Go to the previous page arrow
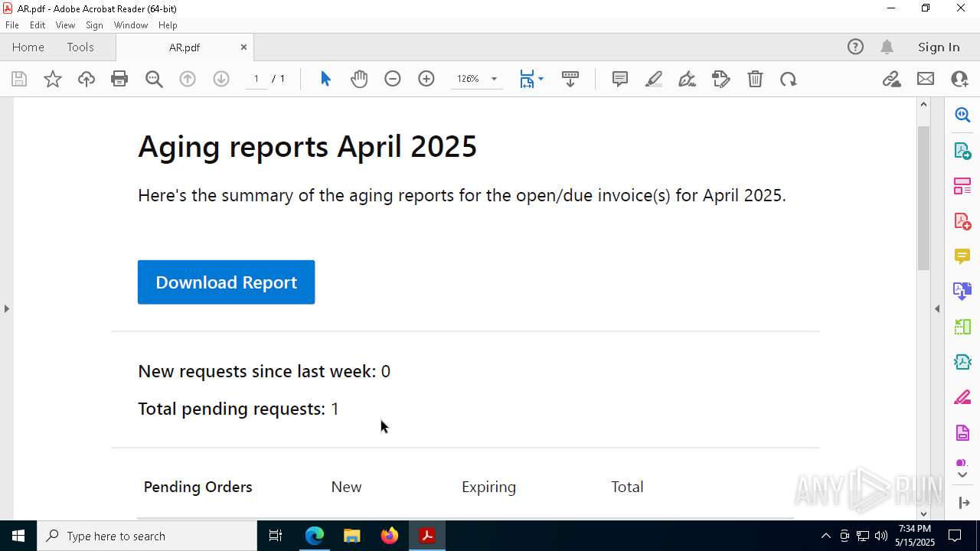Image resolution: width=980 pixels, height=551 pixels. coord(188,79)
